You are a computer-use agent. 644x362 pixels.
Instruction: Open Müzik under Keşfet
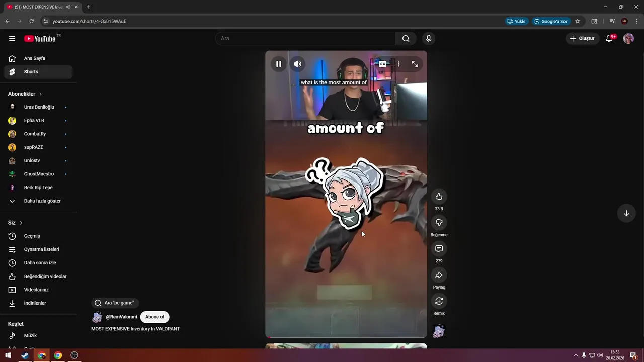(38, 335)
